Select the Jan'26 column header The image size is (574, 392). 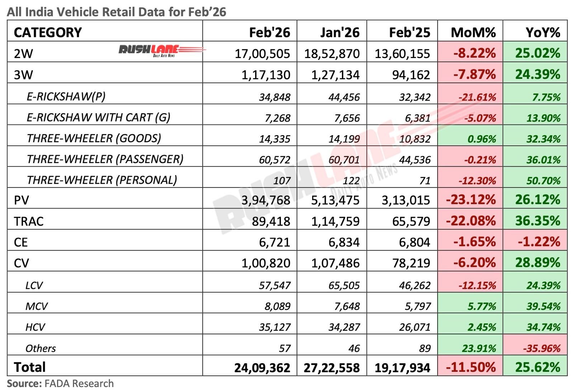[x=340, y=32]
